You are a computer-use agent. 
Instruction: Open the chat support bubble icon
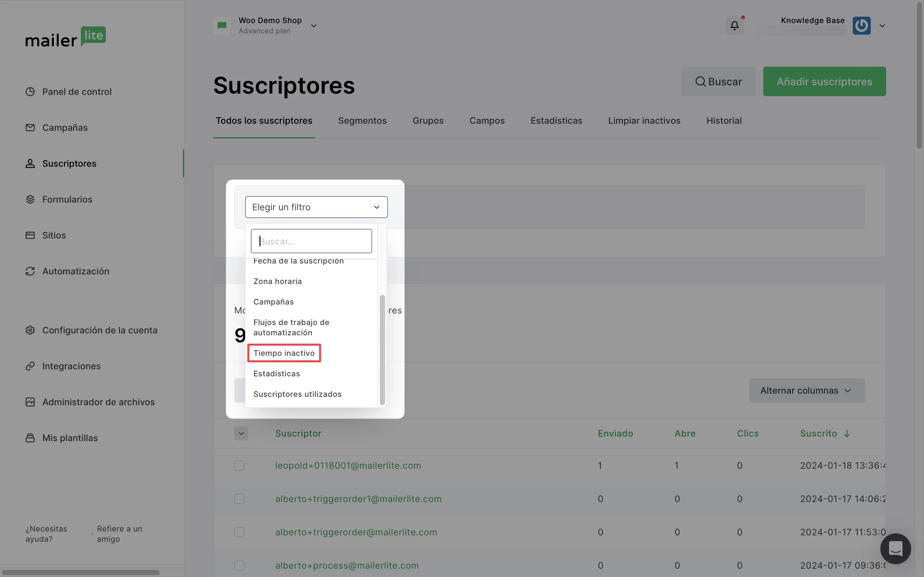tap(895, 548)
